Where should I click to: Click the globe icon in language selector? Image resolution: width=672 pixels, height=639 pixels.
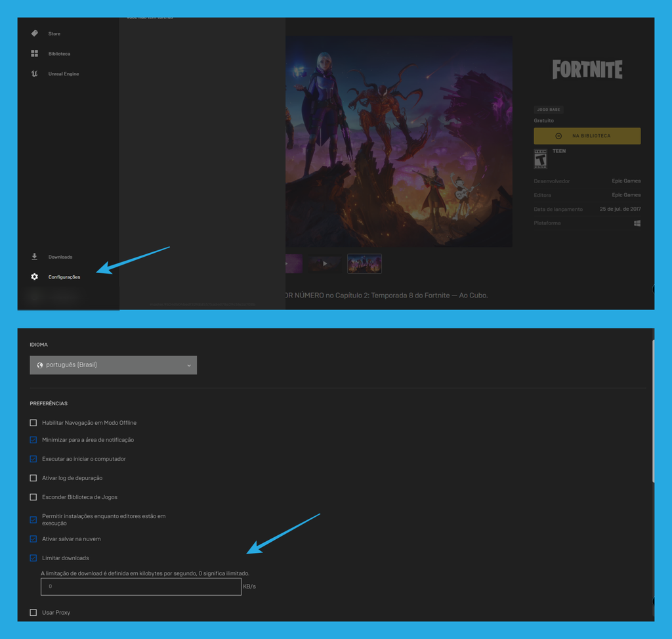pyautogui.click(x=40, y=365)
